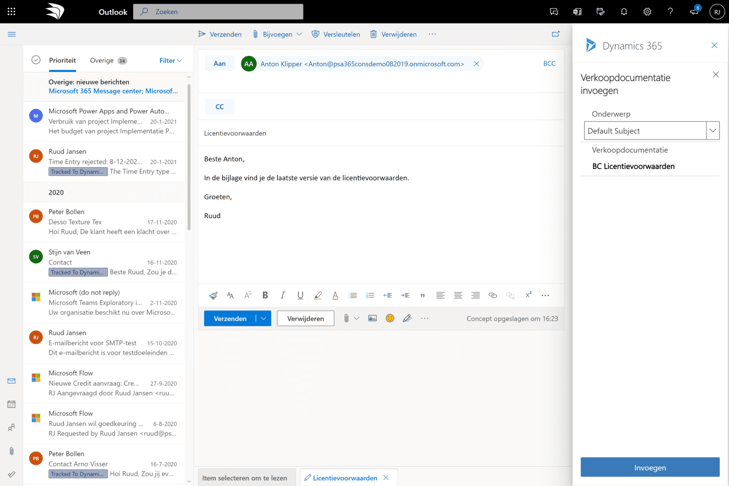Pop out the message in a new window
729x486 pixels.
coord(556,34)
